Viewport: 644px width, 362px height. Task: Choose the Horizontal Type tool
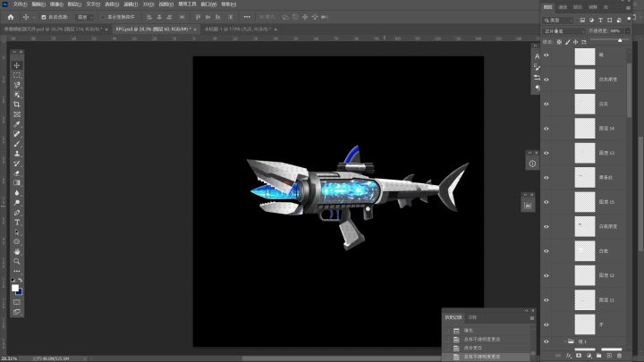tap(17, 222)
